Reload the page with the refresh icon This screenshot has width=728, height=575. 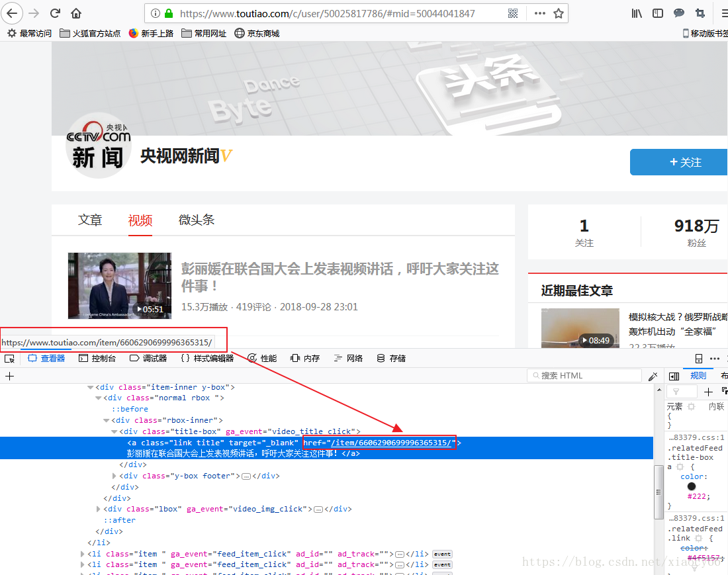point(55,13)
